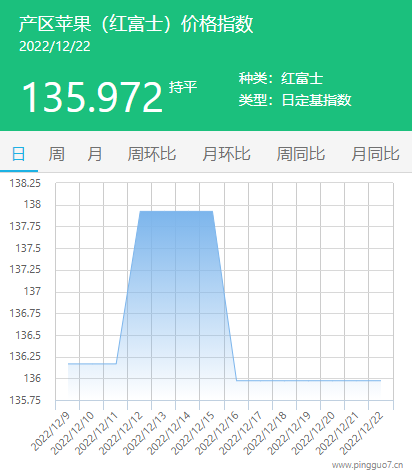
Task: Click the 种类：红富士 label
Action: [x=281, y=79]
